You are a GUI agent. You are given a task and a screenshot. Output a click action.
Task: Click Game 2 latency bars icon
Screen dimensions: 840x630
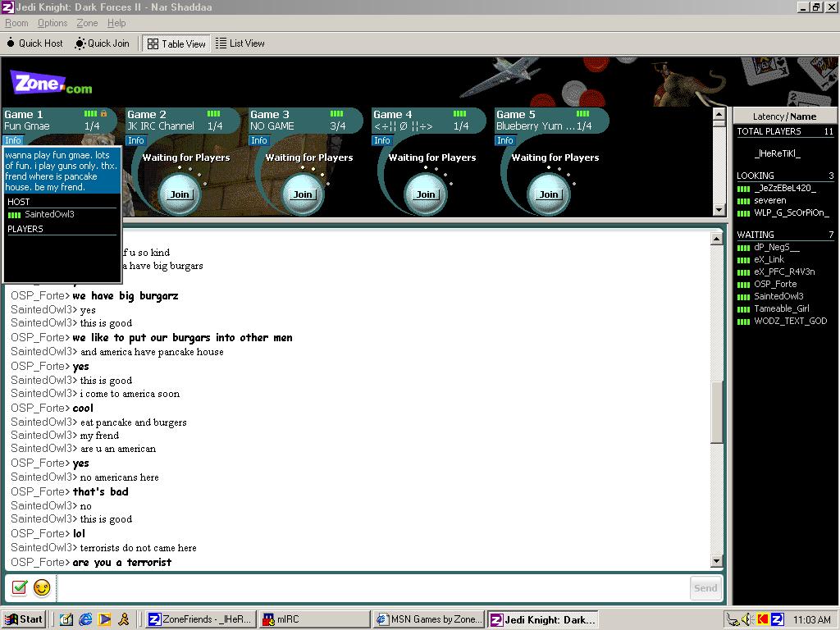point(214,113)
